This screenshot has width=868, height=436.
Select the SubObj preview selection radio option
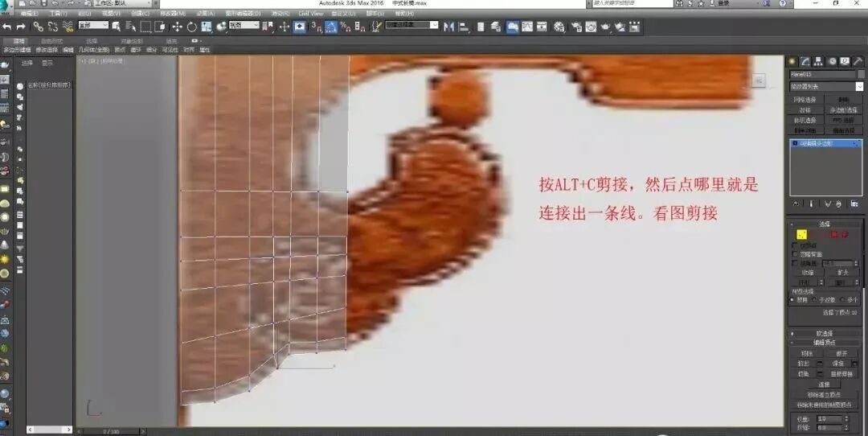813,300
